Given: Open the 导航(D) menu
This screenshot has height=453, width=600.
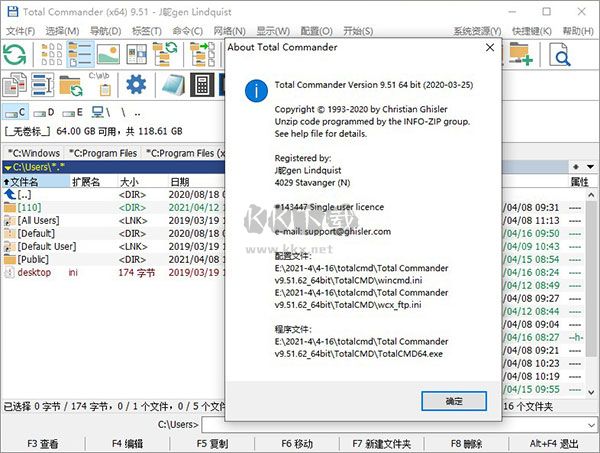Looking at the screenshot, I should pyautogui.click(x=105, y=31).
